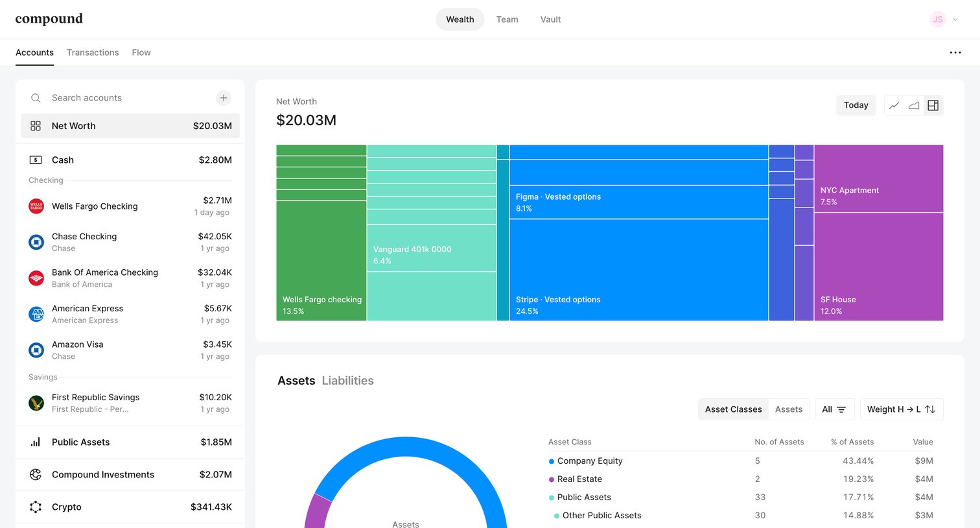
Task: Expand the Crypto section
Action: (x=130, y=507)
